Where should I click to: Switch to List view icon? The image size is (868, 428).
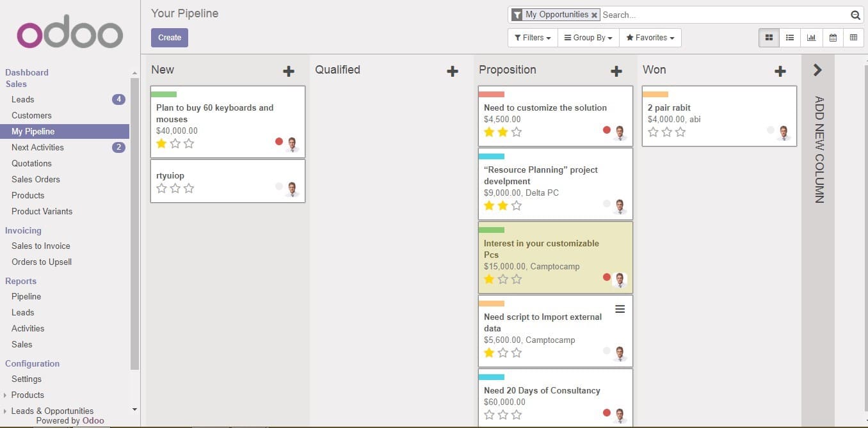790,38
